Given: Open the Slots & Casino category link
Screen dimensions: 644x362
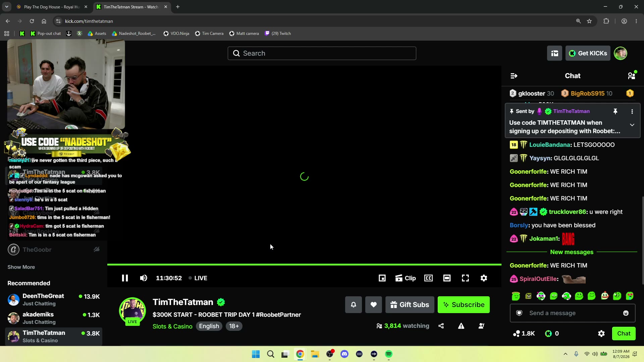Looking at the screenshot, I should 172,326.
